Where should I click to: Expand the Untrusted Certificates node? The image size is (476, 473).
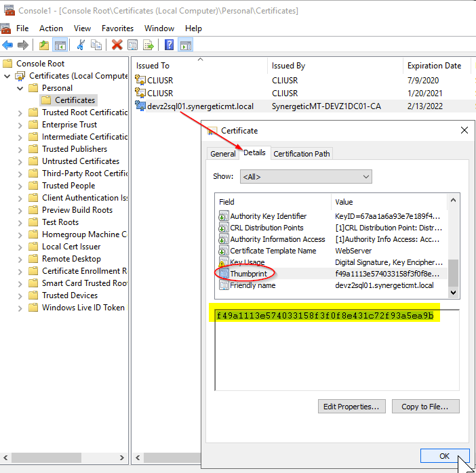[x=20, y=162]
